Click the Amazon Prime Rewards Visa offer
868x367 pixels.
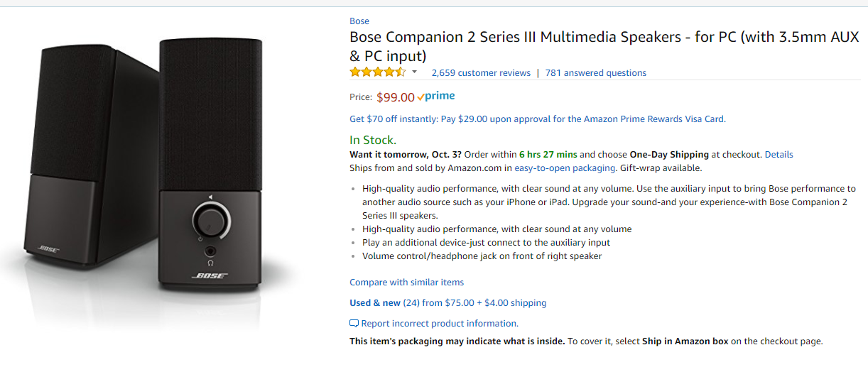point(538,119)
